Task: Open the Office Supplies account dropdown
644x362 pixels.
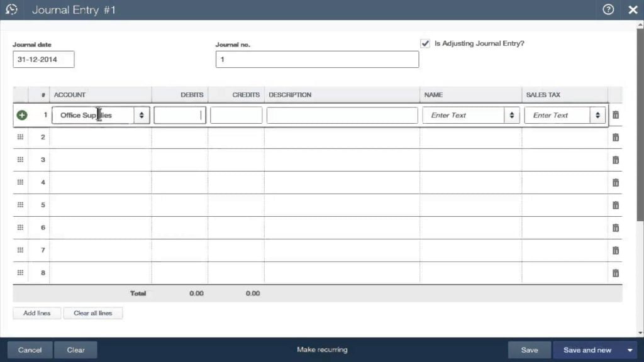Action: tap(141, 115)
